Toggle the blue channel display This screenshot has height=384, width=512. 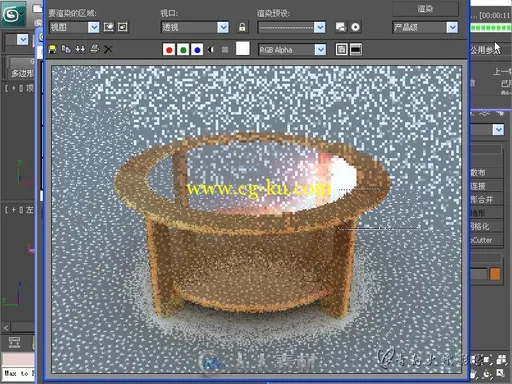point(197,50)
